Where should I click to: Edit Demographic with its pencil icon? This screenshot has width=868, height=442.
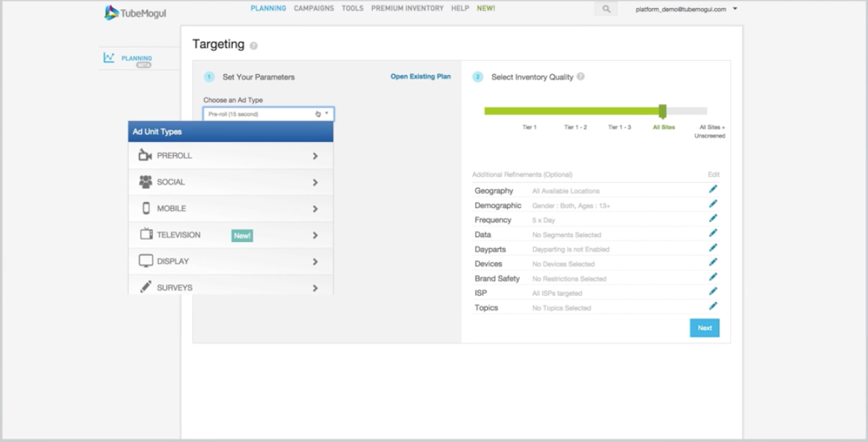pyautogui.click(x=713, y=204)
